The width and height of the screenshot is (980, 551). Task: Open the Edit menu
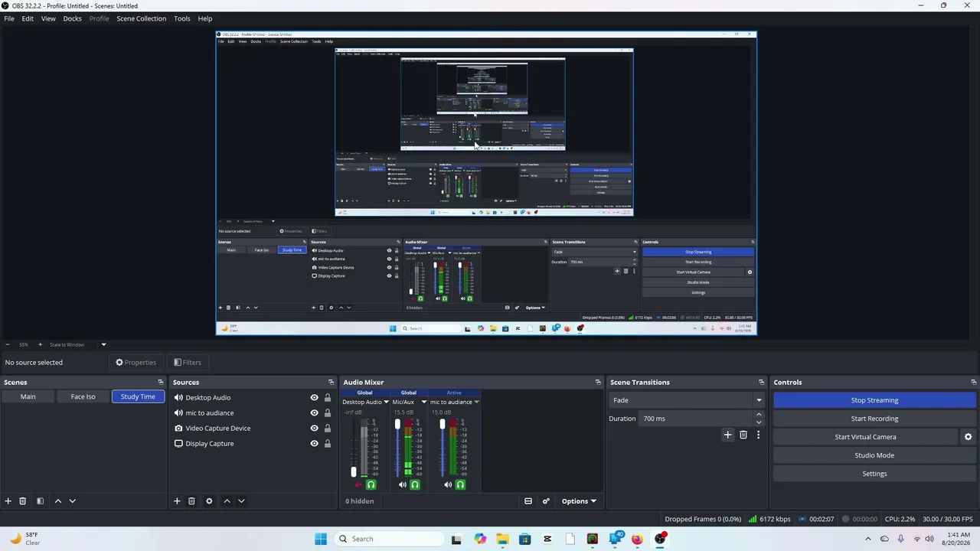(x=28, y=18)
